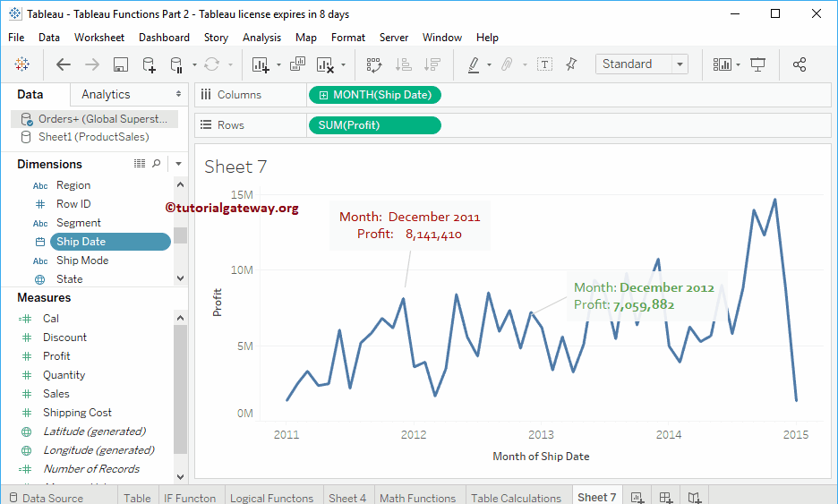Click the search icon in Dimensions header
Image resolution: width=838 pixels, height=504 pixels.
(x=156, y=164)
